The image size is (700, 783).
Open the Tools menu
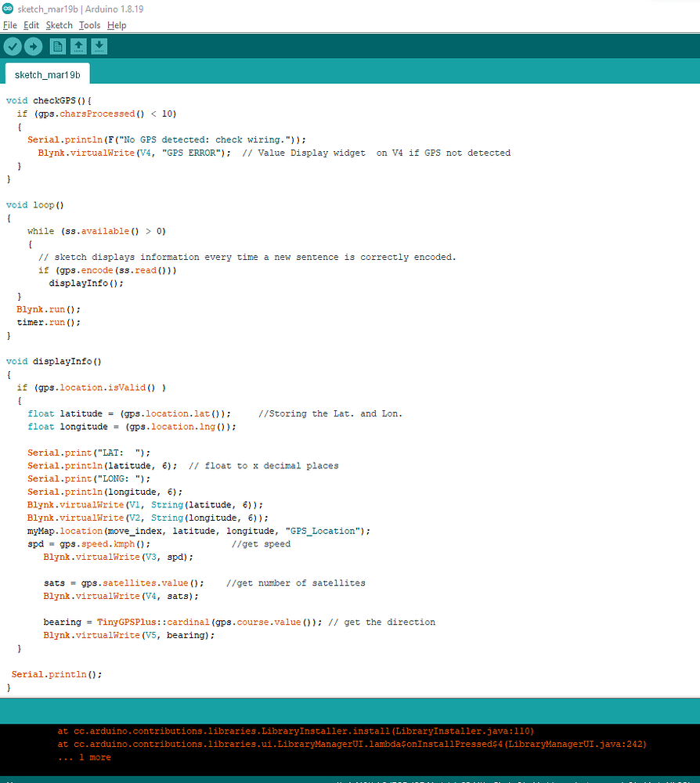click(x=89, y=25)
